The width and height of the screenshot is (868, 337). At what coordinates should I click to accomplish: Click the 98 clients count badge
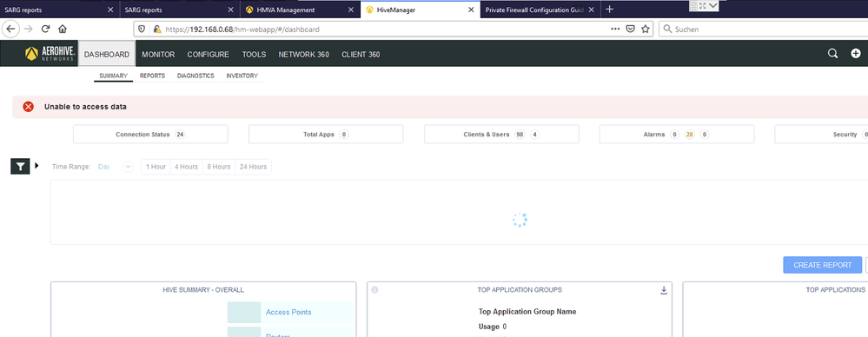click(520, 135)
